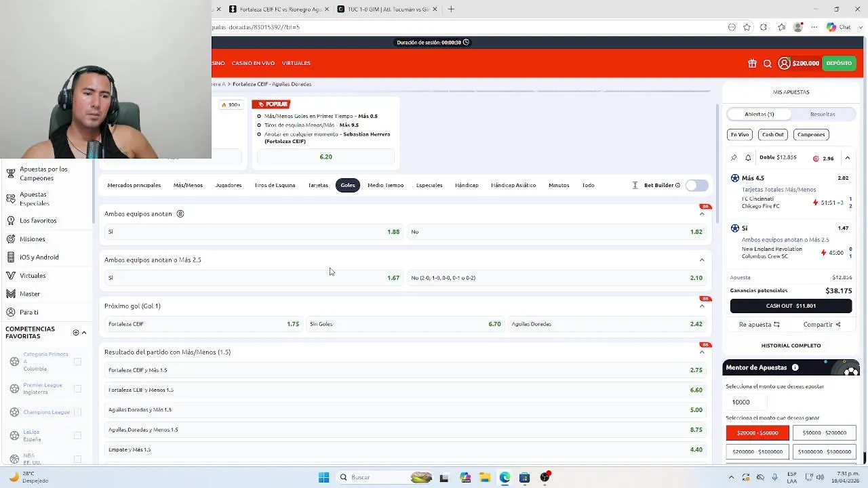
Task: Open CASINO EN VIVO in top navigation
Action: coord(253,63)
